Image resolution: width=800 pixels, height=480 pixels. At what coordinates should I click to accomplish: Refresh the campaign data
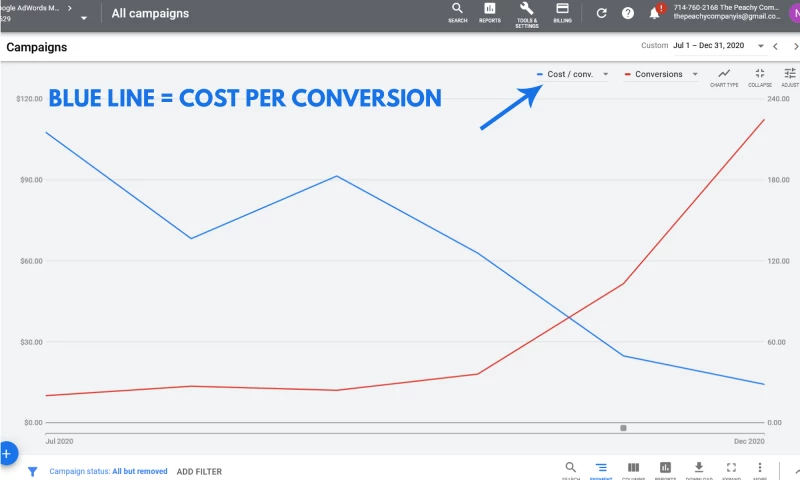(601, 13)
